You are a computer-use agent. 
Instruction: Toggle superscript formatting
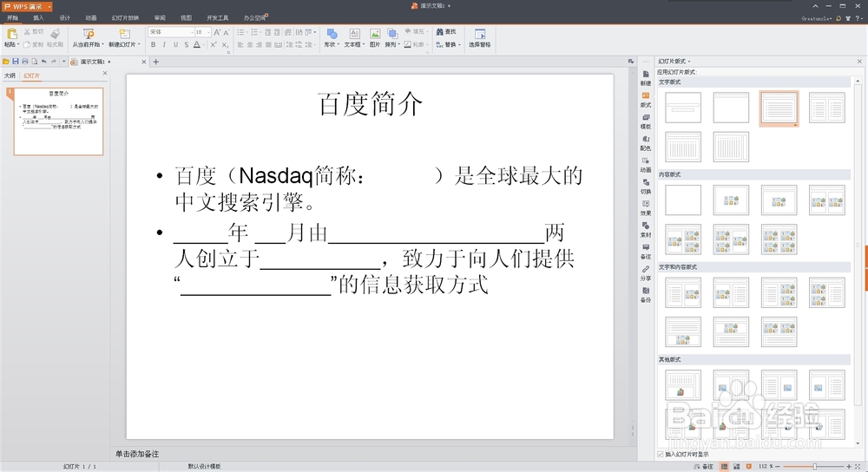pyautogui.click(x=214, y=45)
